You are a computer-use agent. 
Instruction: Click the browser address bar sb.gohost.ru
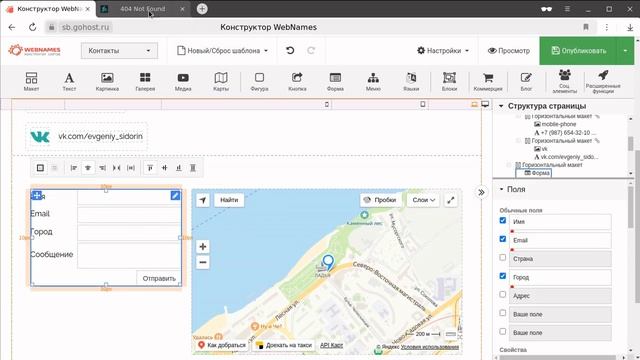click(x=85, y=27)
